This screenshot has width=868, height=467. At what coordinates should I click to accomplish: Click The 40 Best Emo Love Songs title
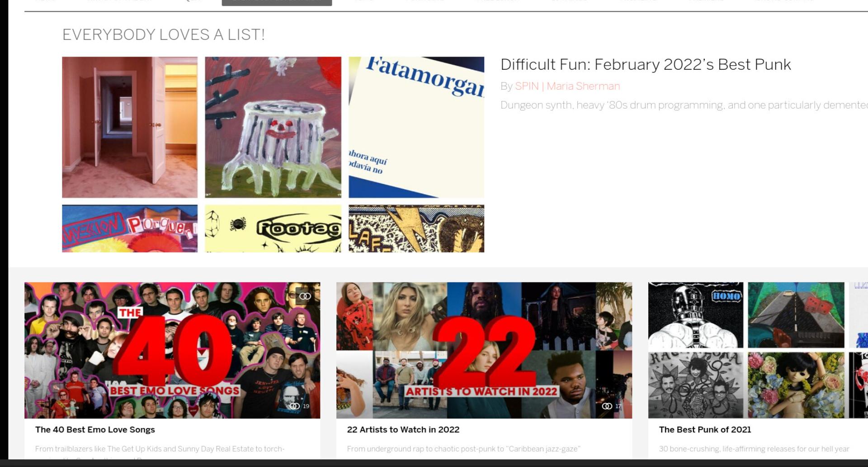[95, 429]
